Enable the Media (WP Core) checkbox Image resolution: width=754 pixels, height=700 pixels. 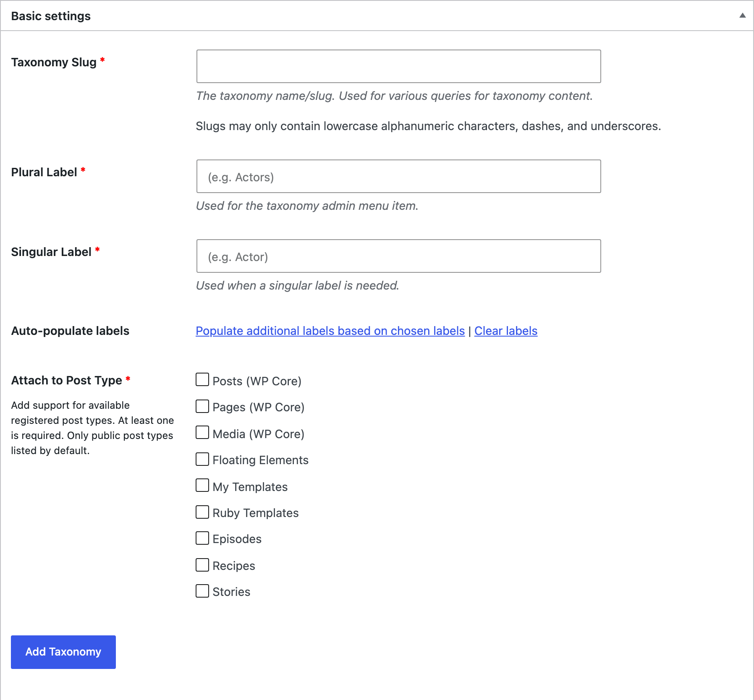202,433
